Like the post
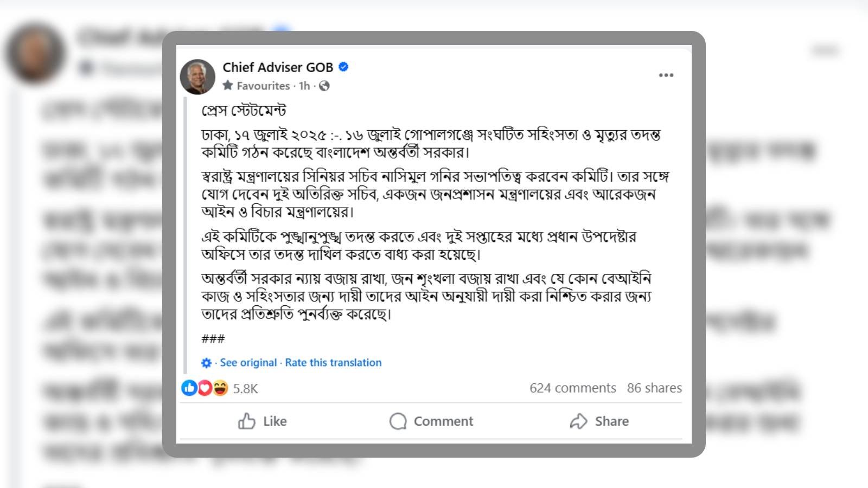This screenshot has height=488, width=868. point(263,421)
